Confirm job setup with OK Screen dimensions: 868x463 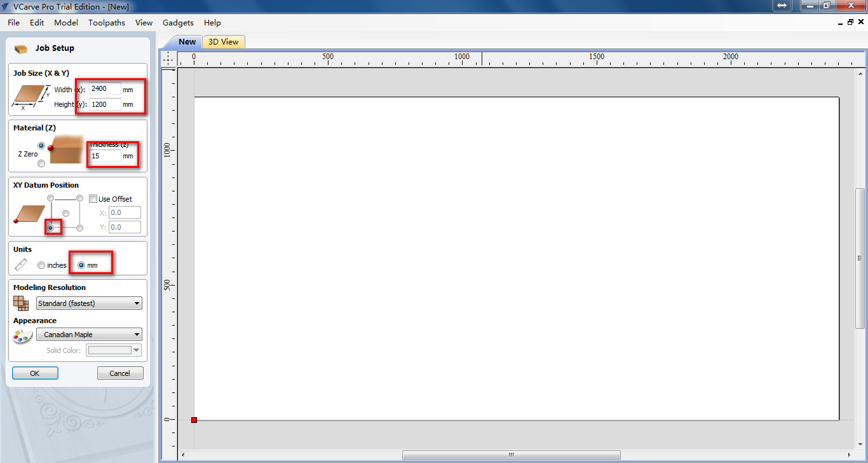click(35, 373)
